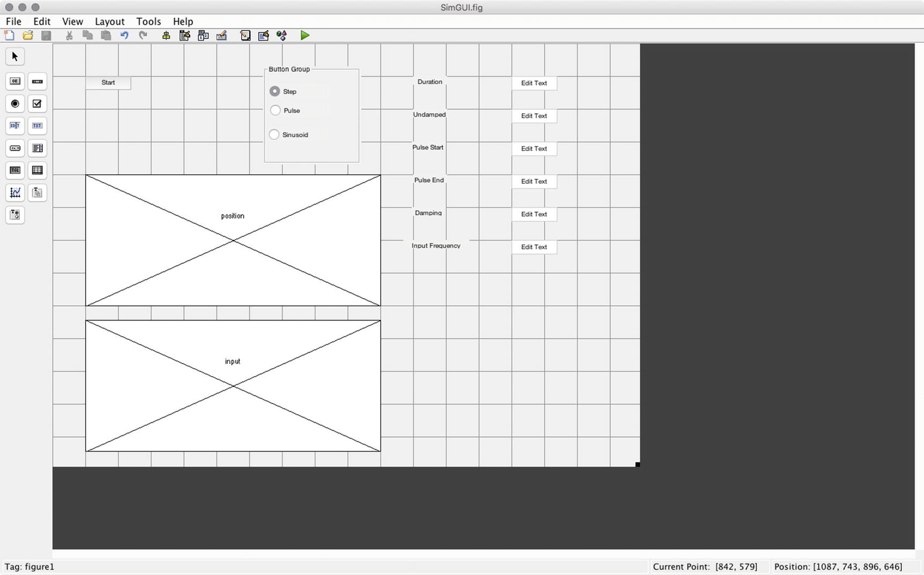Select the Listbox tool in the palette
This screenshot has width=924, height=575.
point(37,148)
